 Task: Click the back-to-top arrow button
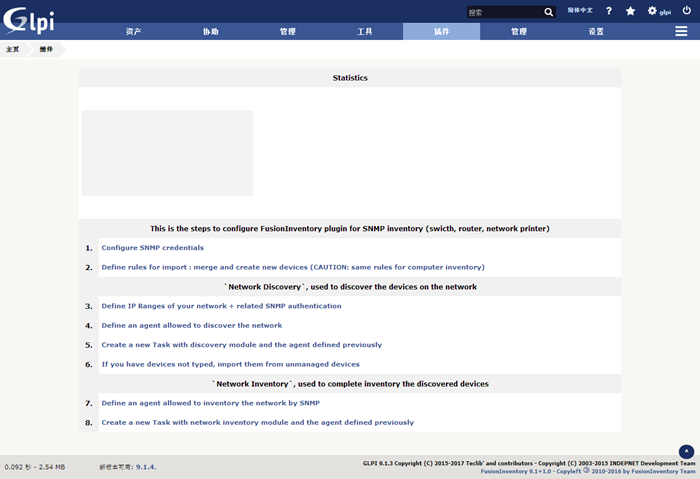coord(686,452)
